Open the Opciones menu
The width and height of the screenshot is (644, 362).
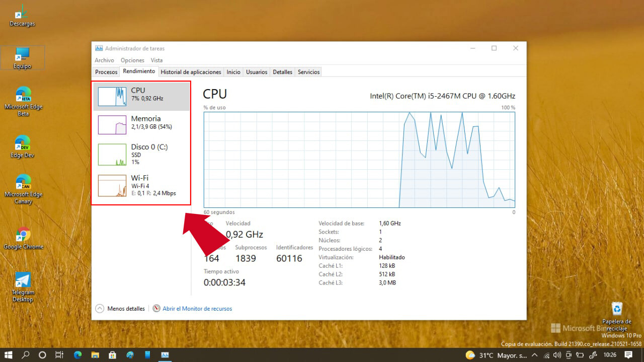(x=132, y=60)
